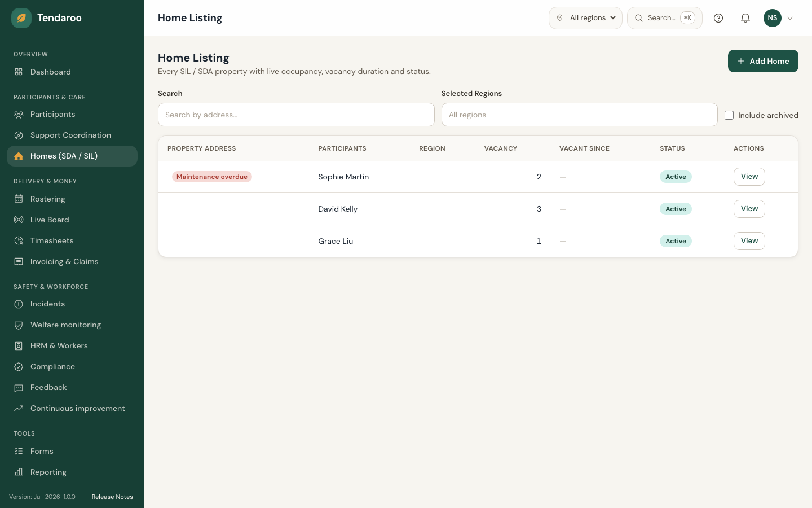Click the Compliance checkmark icon
This screenshot has width=812, height=508.
19,366
